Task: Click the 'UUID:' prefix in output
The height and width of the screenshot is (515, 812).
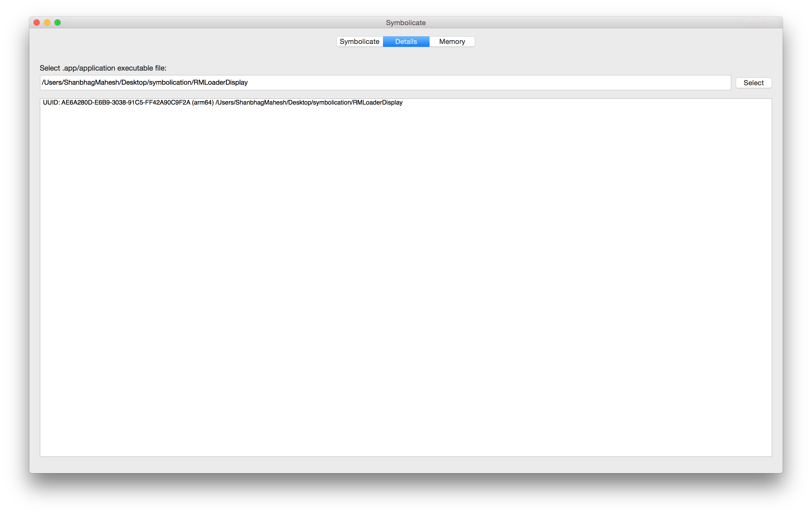Action: (x=51, y=102)
